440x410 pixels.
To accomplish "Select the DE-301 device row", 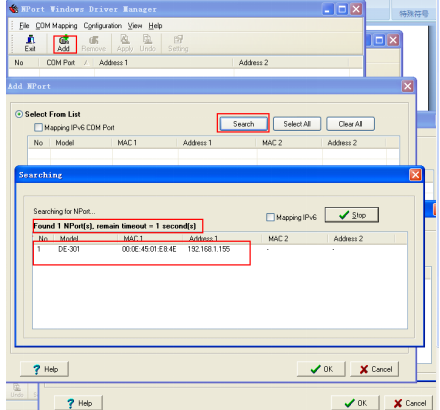I will [220, 249].
